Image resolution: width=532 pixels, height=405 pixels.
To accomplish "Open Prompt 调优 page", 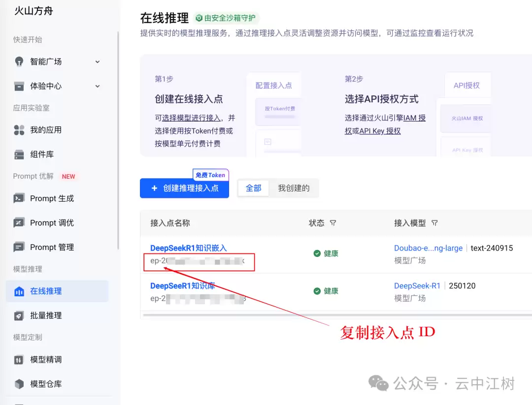I will coord(57,222).
